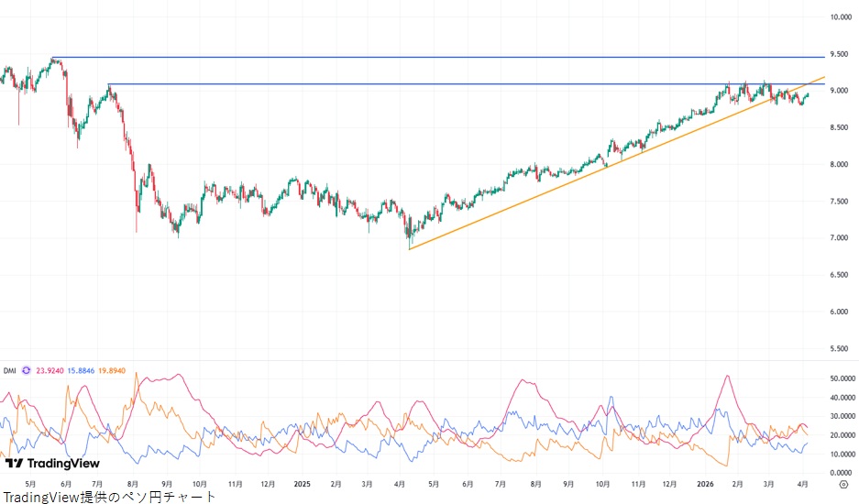Click the TradingView logo
Viewport: 859px width, 504px height.
point(52,463)
